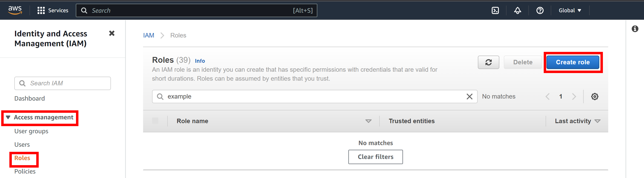
Task: Open the notifications bell
Action: [517, 11]
